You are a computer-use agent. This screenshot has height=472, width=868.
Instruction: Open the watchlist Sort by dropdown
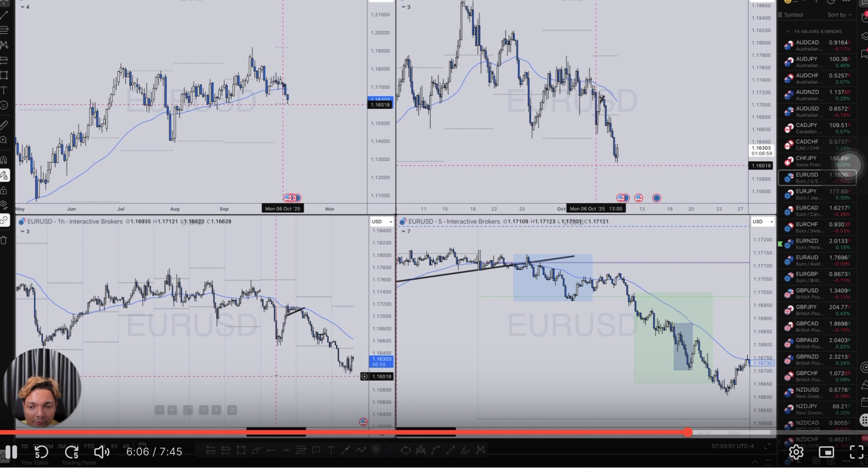(x=839, y=15)
